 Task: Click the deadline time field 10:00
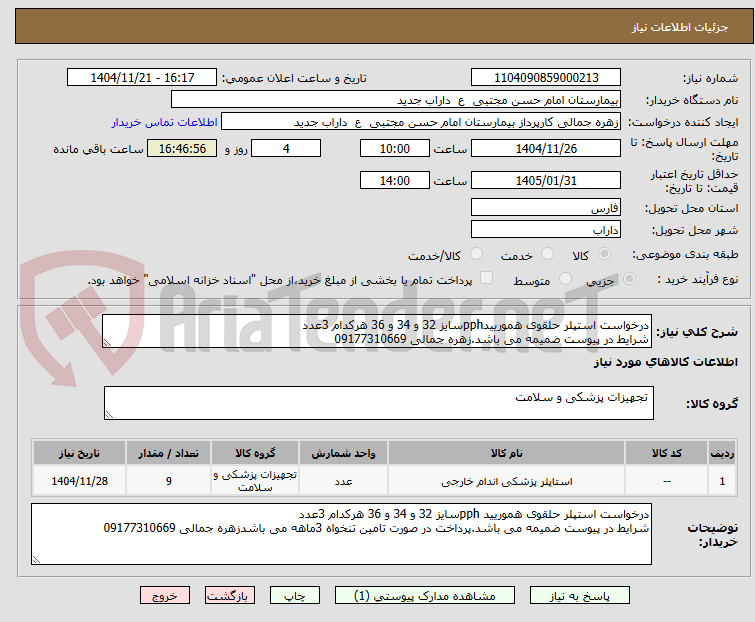point(395,148)
